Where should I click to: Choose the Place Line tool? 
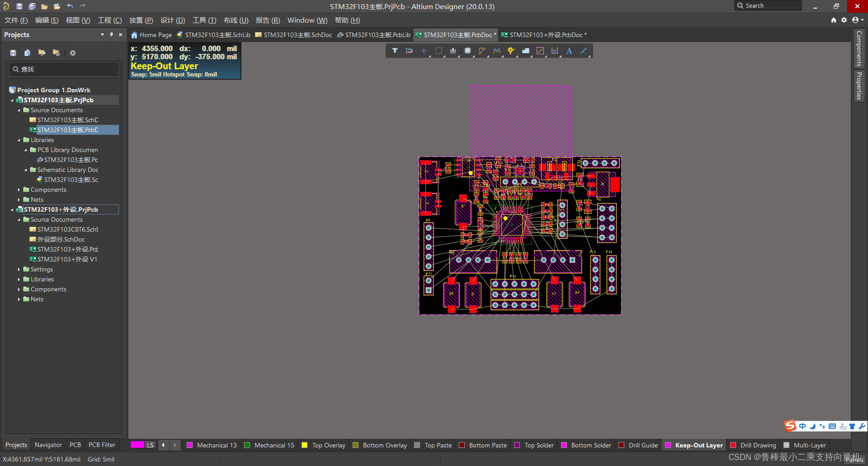coord(584,51)
